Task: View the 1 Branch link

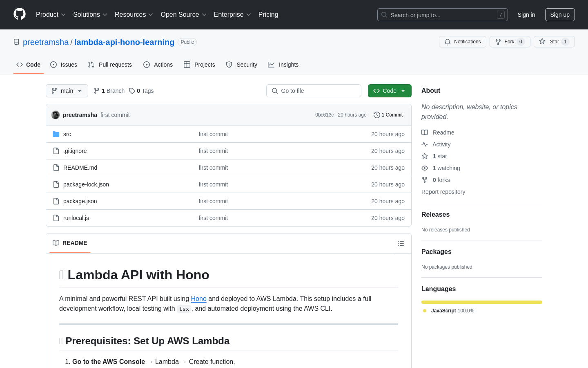Action: (109, 91)
